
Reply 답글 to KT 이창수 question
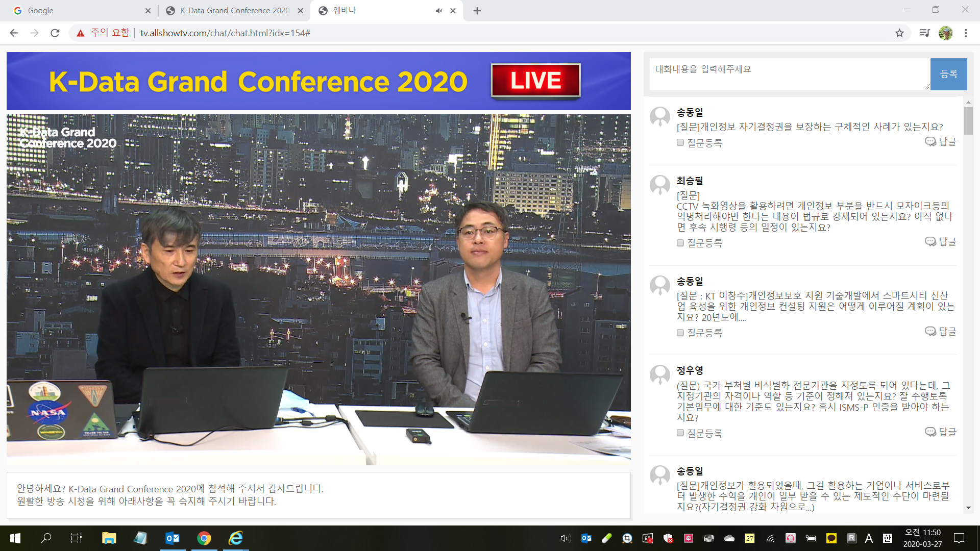coord(941,331)
